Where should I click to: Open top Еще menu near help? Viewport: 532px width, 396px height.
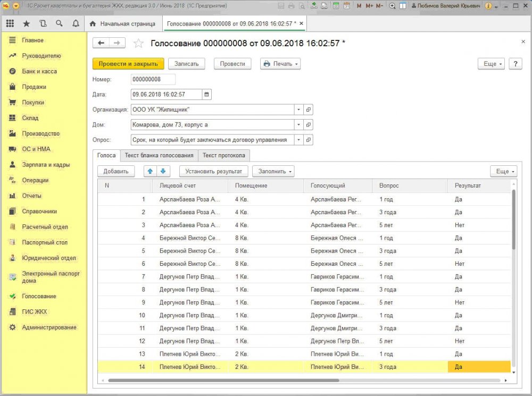coord(491,64)
